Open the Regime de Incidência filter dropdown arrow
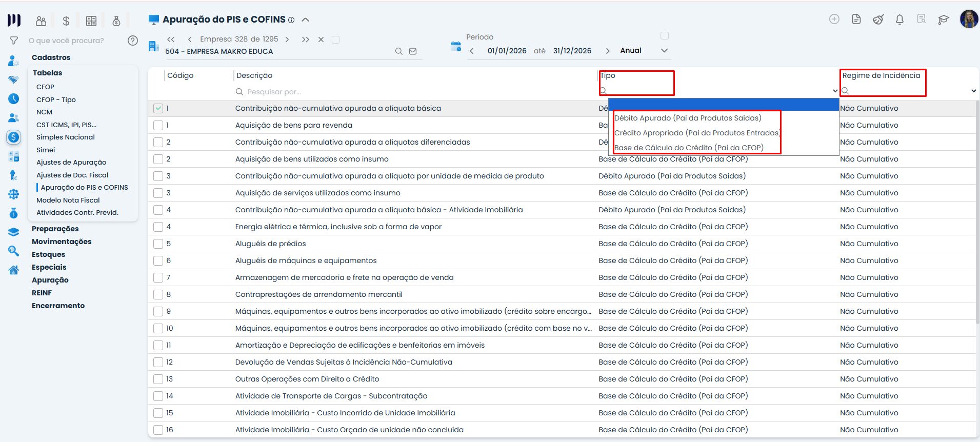The width and height of the screenshot is (980, 442). click(973, 91)
